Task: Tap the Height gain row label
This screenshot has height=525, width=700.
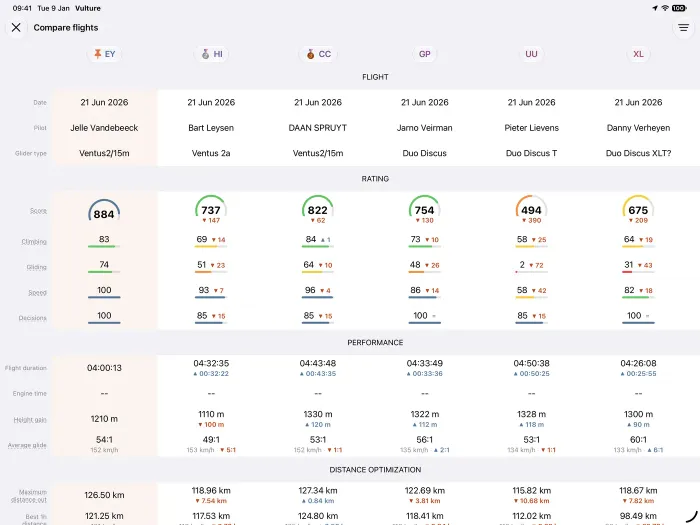Action: pyautogui.click(x=30, y=420)
